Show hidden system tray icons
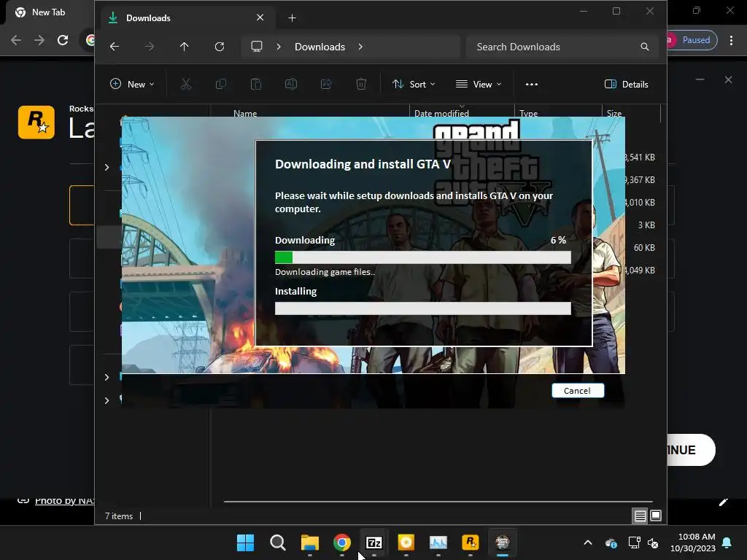Screen dimensions: 747x560 tap(588, 542)
